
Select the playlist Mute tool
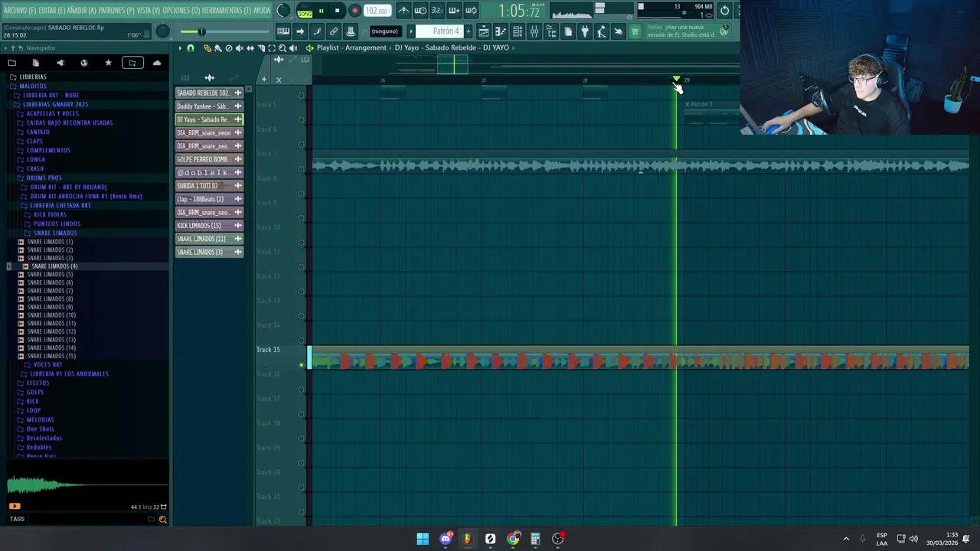pos(239,48)
